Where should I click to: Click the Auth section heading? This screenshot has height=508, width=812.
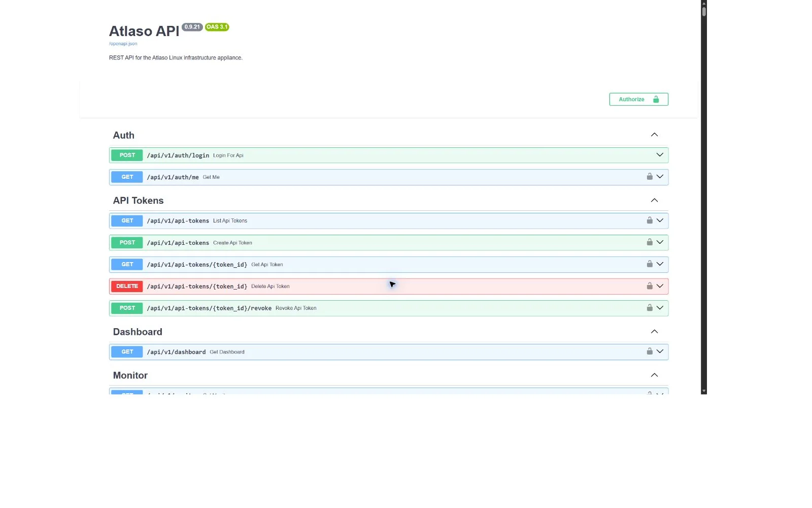tap(124, 135)
